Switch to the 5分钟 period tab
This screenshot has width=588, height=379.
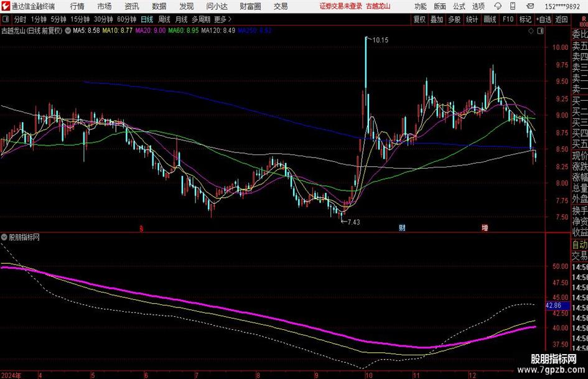(58, 19)
